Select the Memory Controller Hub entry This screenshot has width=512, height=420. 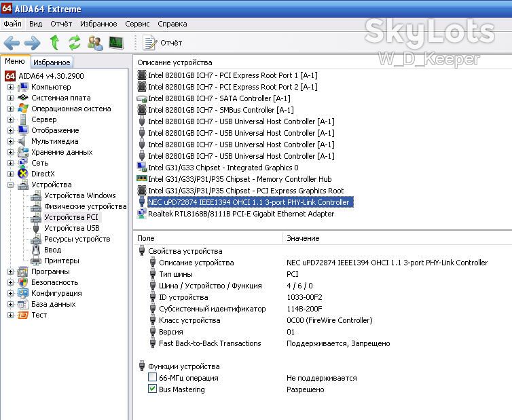click(240, 179)
